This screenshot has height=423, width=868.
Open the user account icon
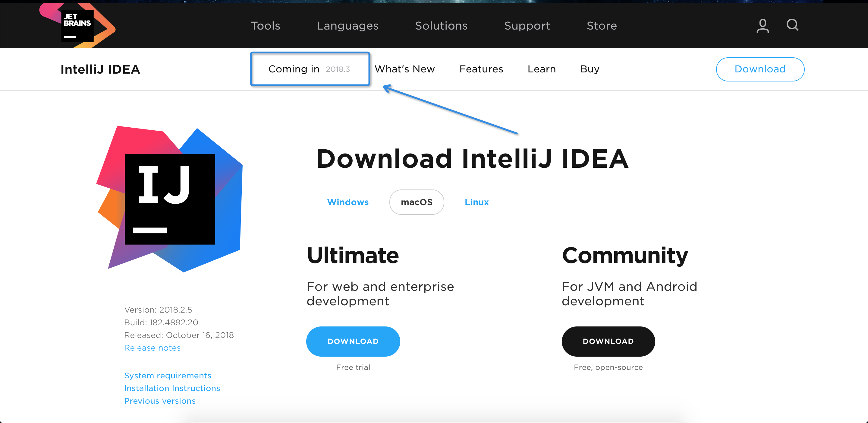(762, 26)
